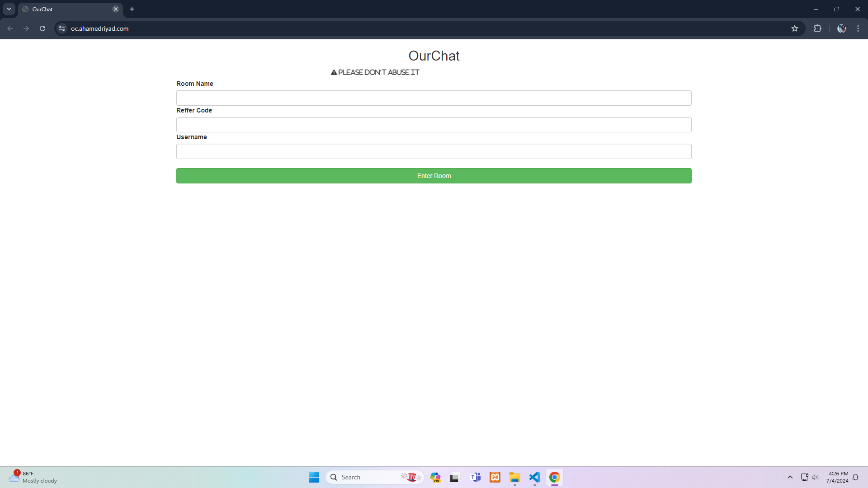This screenshot has height=488, width=868.
Task: View site information icon in address bar
Action: point(62,28)
